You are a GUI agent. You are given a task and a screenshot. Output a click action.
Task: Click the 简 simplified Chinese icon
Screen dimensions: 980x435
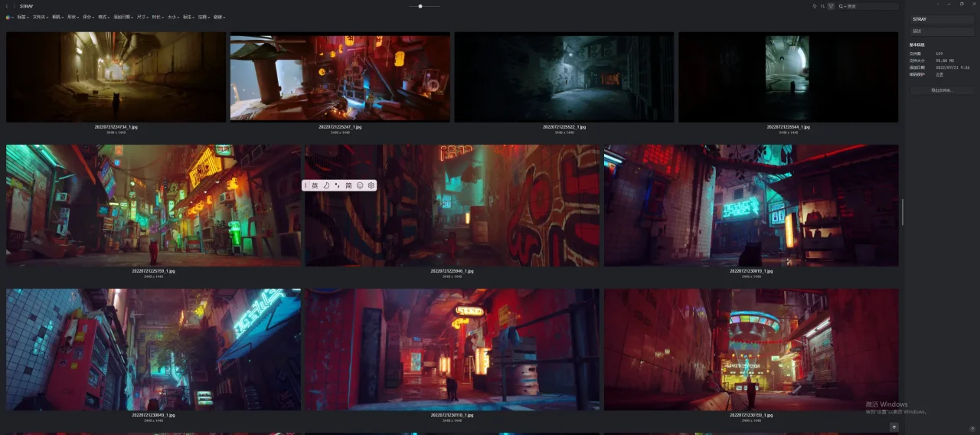coord(348,185)
